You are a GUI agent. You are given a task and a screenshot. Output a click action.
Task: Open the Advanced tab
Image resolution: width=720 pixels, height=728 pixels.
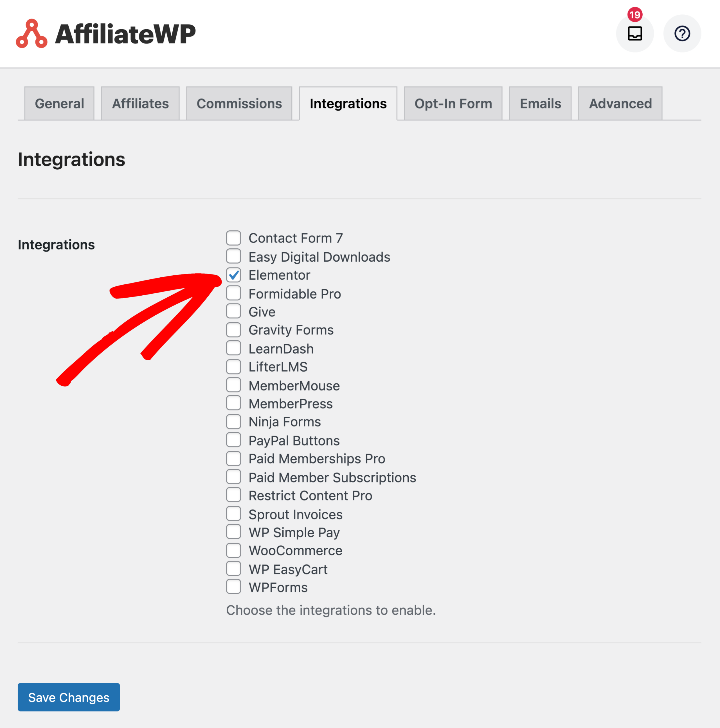click(620, 104)
